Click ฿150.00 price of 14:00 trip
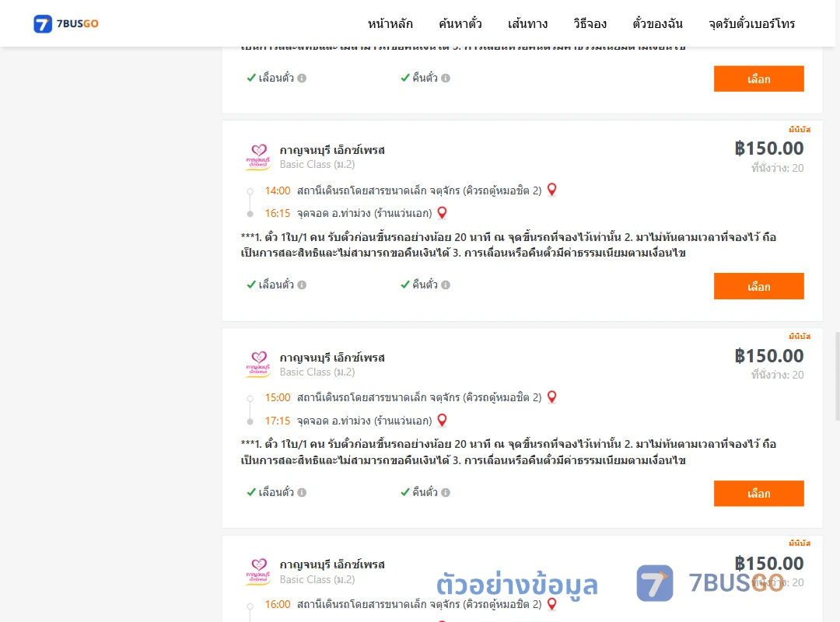 768,149
